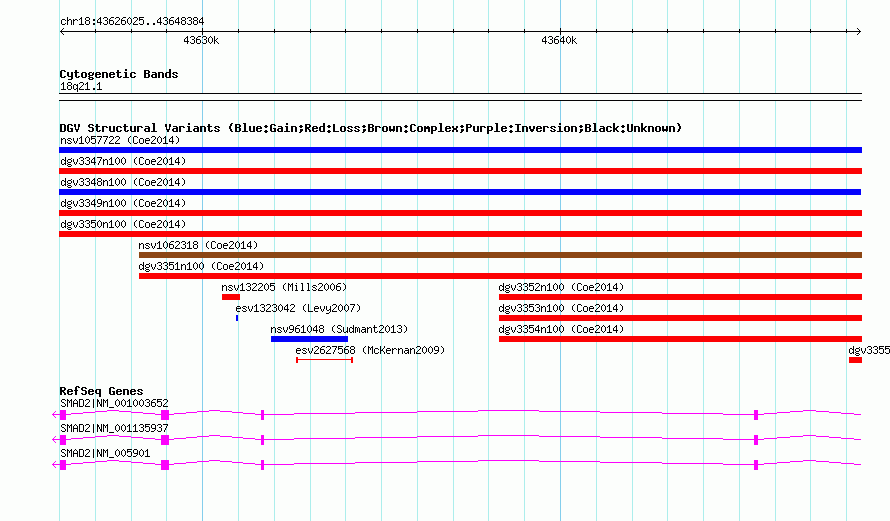This screenshot has width=890, height=521.
Task: Click the blue nsv961048 gain bar
Action: (309, 339)
